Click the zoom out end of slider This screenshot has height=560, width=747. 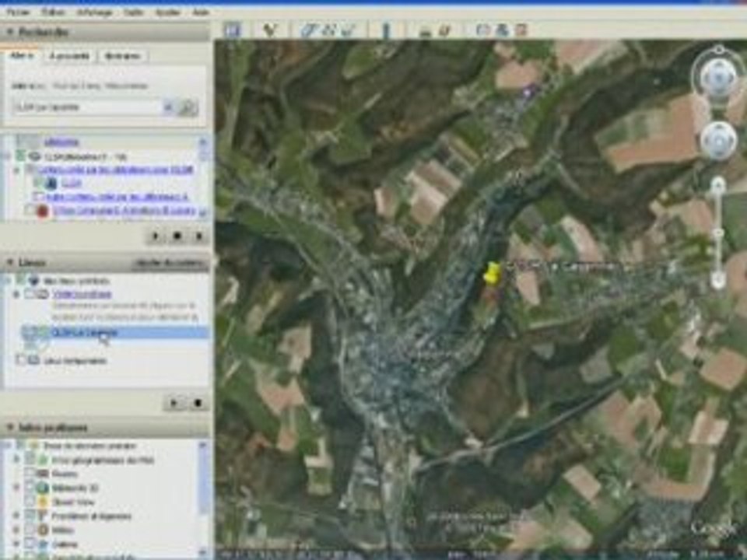tap(718, 281)
